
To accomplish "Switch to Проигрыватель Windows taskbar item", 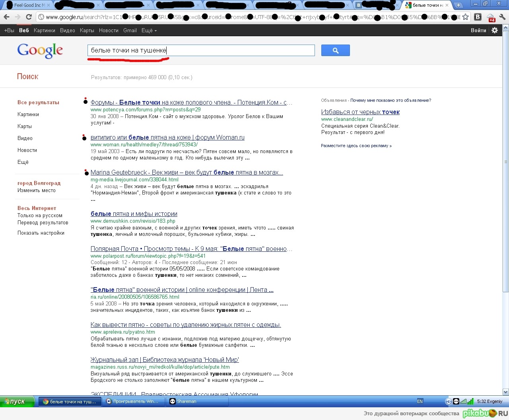I will point(133,401).
